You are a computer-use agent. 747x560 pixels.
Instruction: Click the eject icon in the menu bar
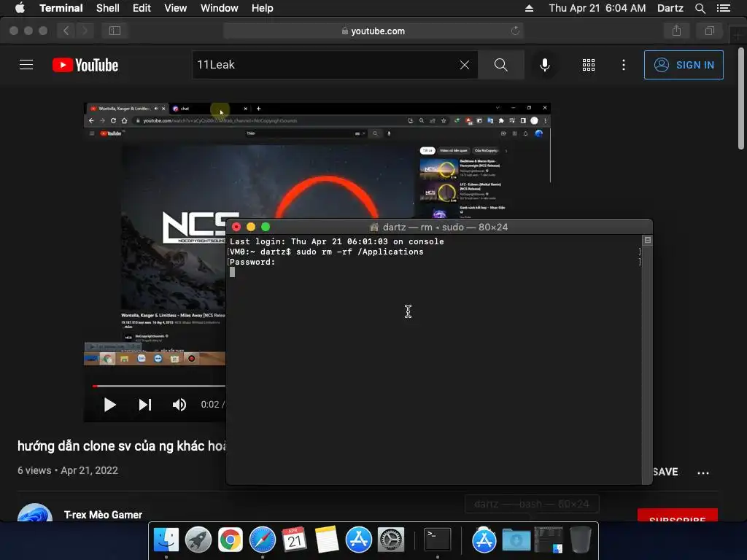pyautogui.click(x=529, y=8)
